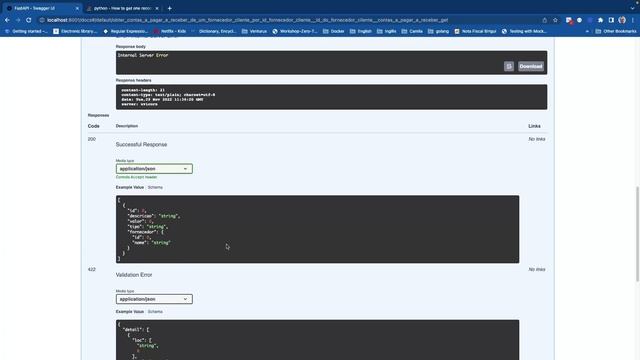Go back with the browser back arrow
640x360 pixels.
7,20
